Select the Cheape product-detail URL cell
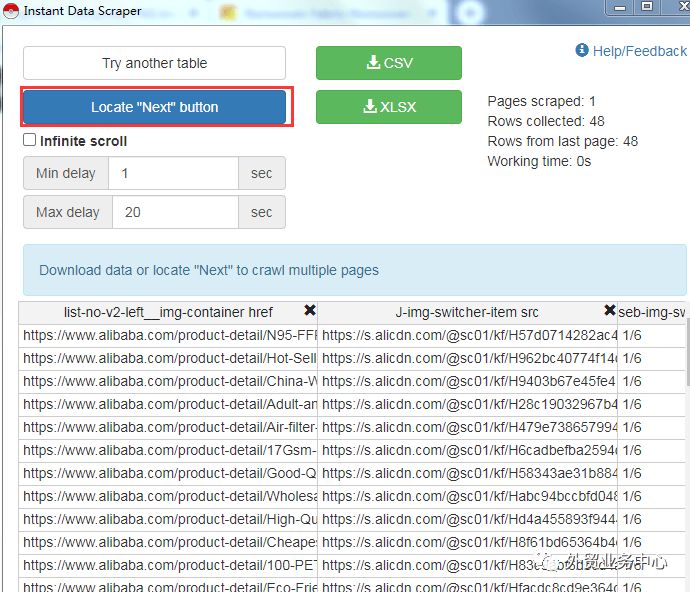Screen dimensions: 690x592 click(168, 542)
